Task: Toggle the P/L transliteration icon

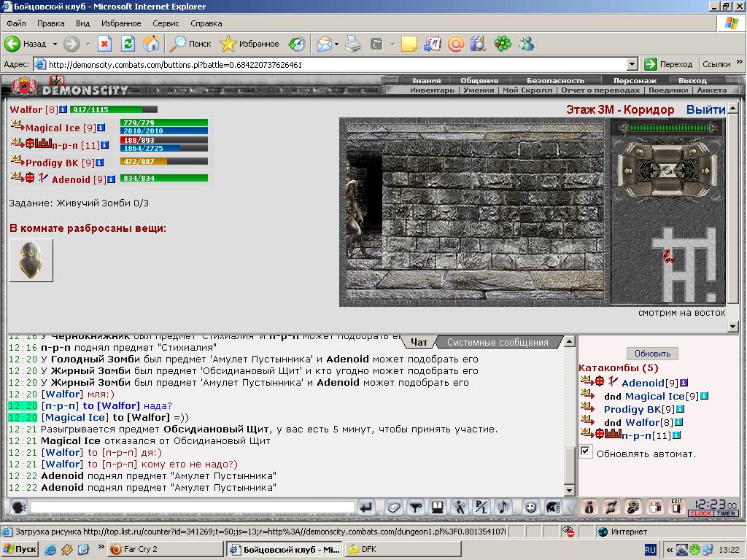Action: pyautogui.click(x=481, y=507)
